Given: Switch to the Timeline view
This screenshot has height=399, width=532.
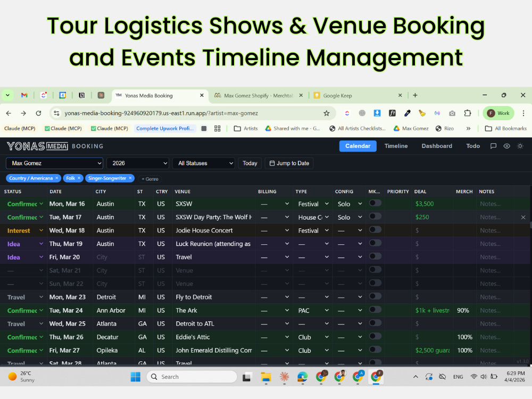Looking at the screenshot, I should (396, 146).
